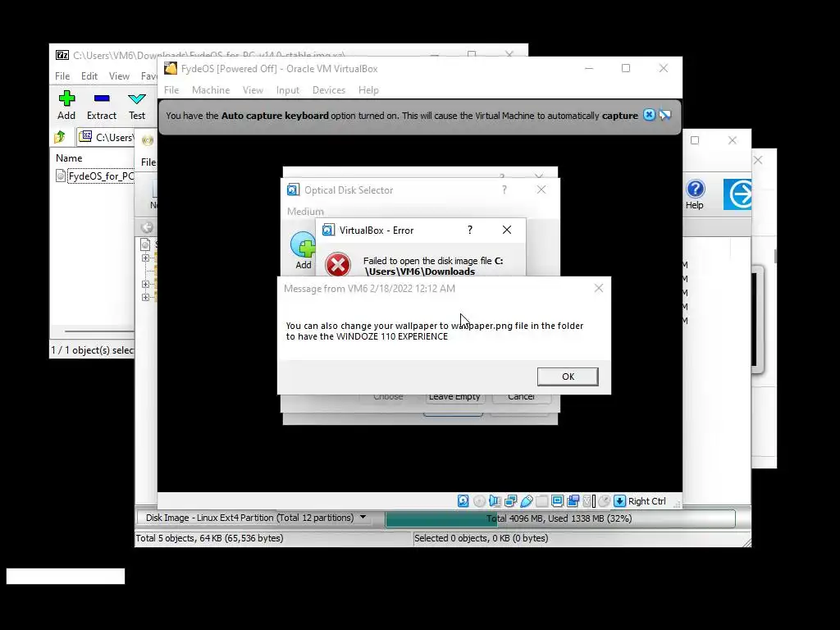
Task: Open the Disk Image Linux Ext4 Partition dropdown
Action: click(363, 518)
